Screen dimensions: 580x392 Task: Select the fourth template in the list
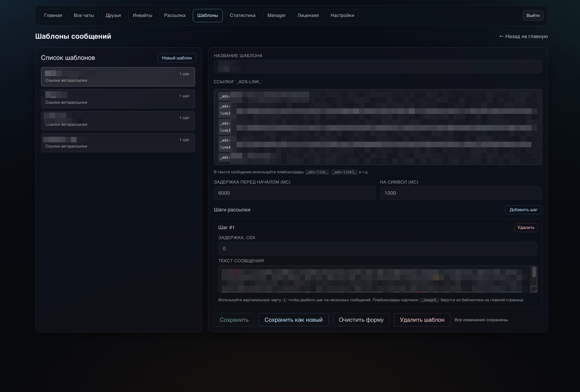[118, 143]
